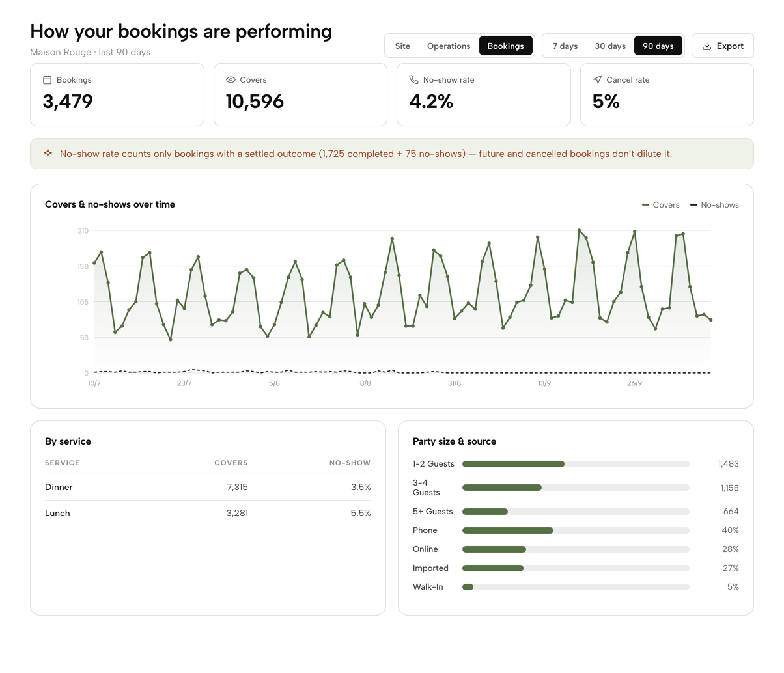The image size is (784, 673).
Task: Click the 5+ Guests progress bar
Action: (576, 512)
